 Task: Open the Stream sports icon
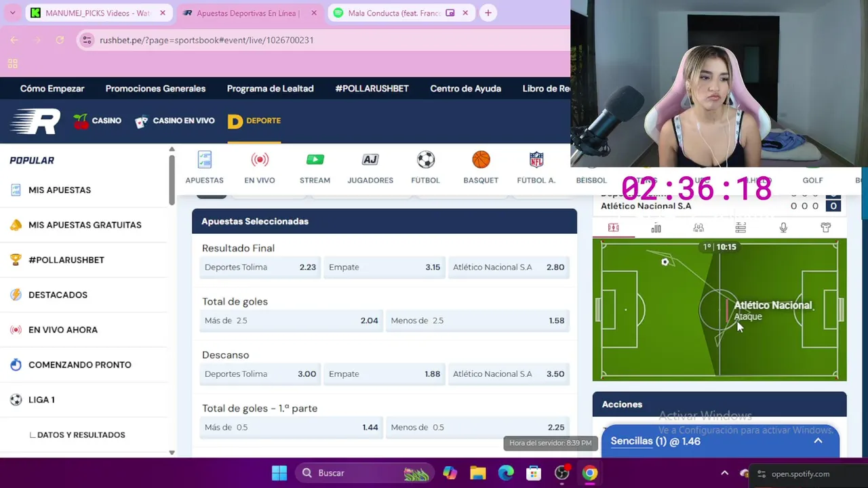point(315,160)
